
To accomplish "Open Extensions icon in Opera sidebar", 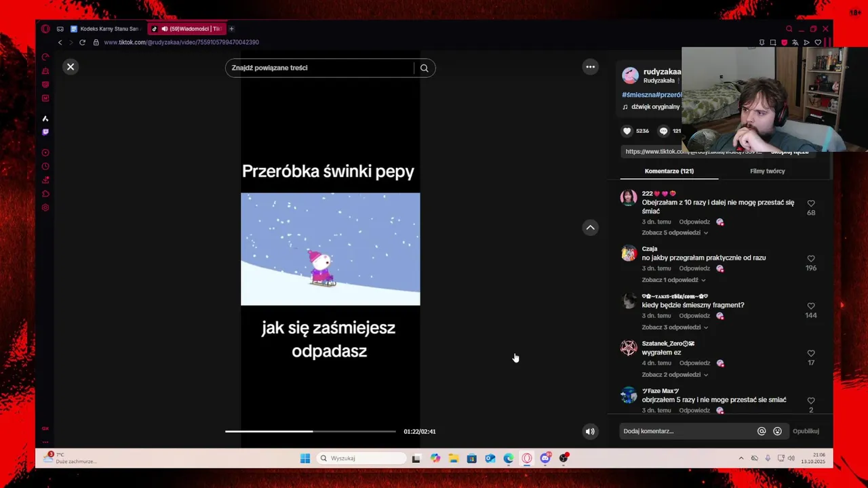I will tap(45, 195).
